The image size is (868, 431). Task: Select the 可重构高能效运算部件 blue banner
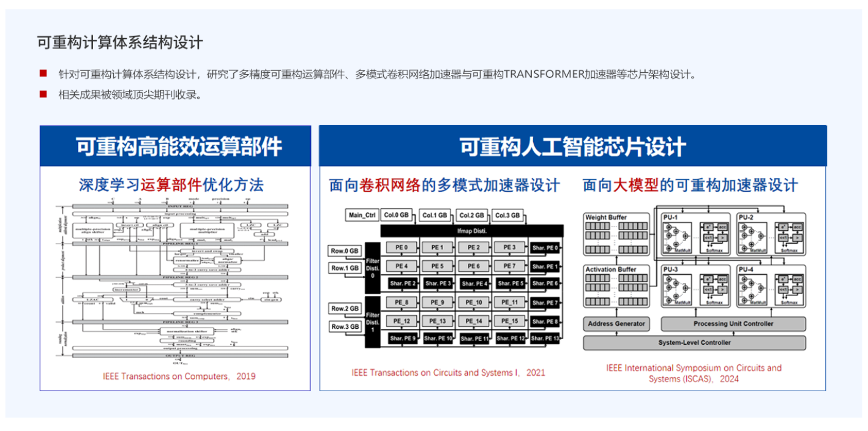click(176, 147)
